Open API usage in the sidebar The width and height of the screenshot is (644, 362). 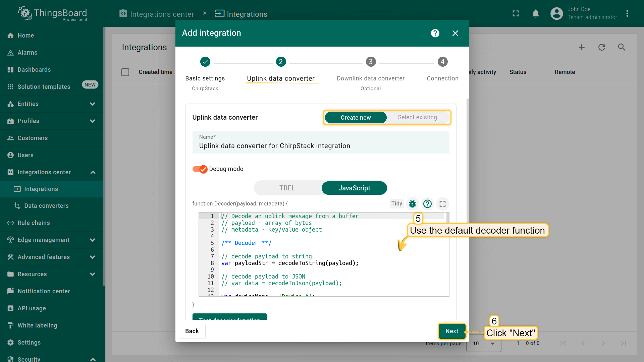point(51,308)
